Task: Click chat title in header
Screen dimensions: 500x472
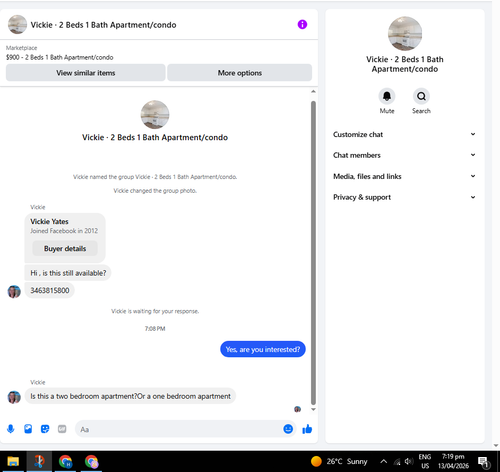Action: pos(103,25)
